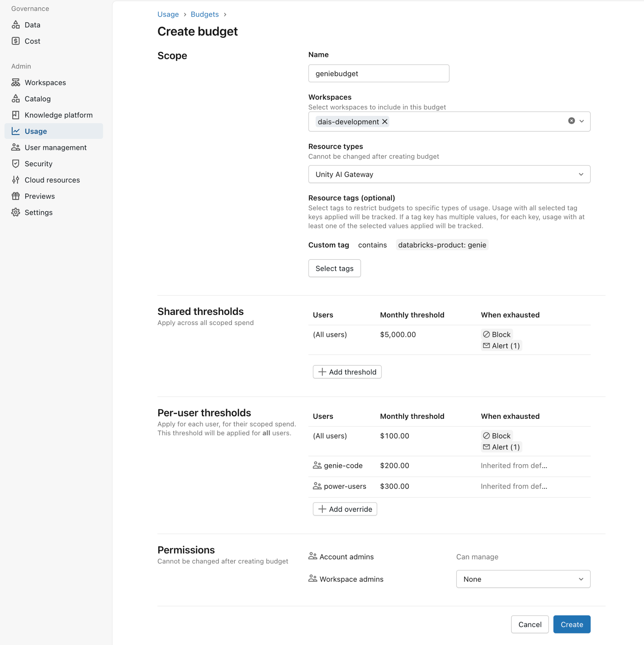Click the $300.00 threshold for power-users

point(394,486)
